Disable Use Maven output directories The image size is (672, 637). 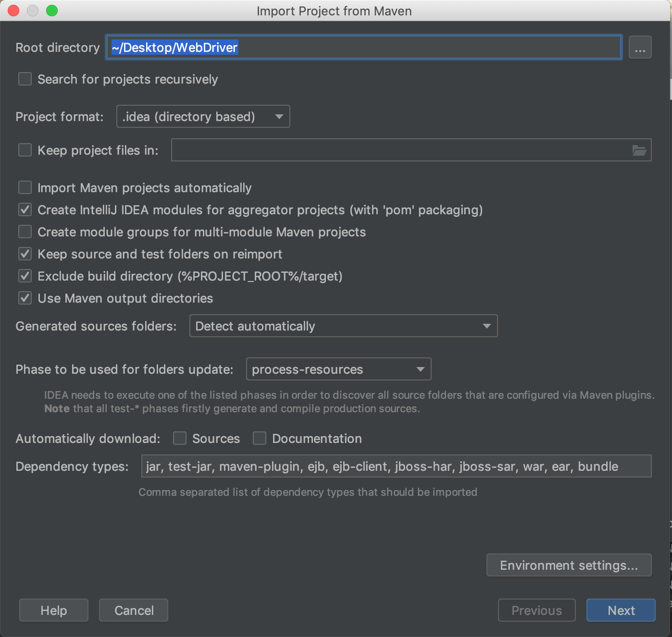click(25, 298)
